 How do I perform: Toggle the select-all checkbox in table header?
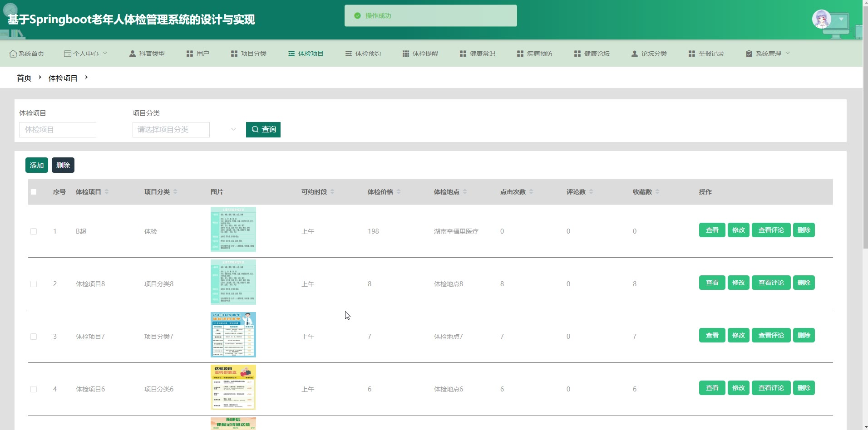click(34, 192)
